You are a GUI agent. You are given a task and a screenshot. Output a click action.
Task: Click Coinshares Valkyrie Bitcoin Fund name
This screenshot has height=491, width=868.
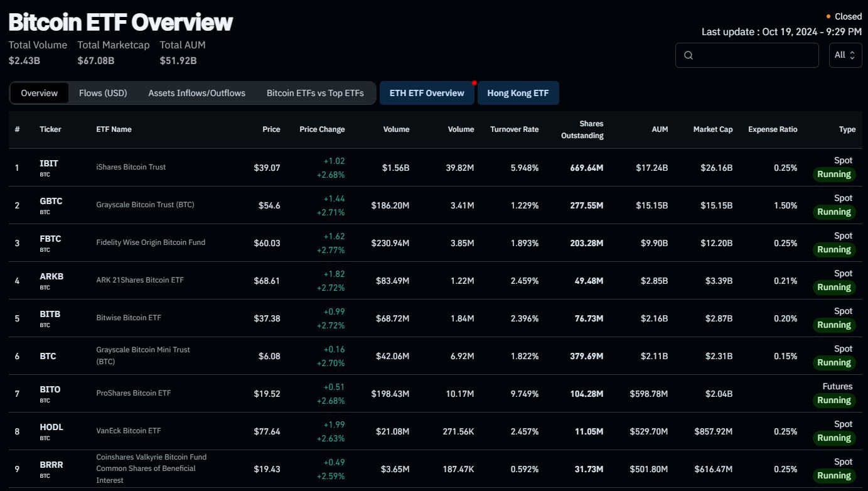pyautogui.click(x=151, y=468)
